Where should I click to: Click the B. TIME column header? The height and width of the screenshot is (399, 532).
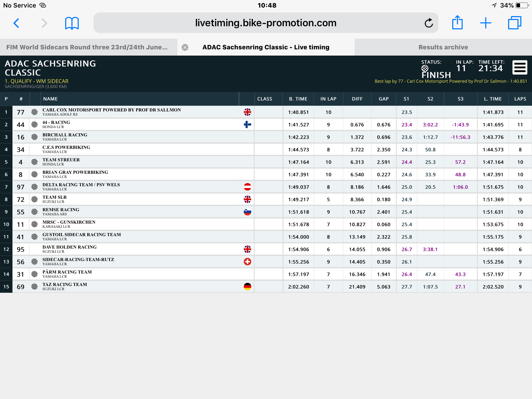point(298,99)
